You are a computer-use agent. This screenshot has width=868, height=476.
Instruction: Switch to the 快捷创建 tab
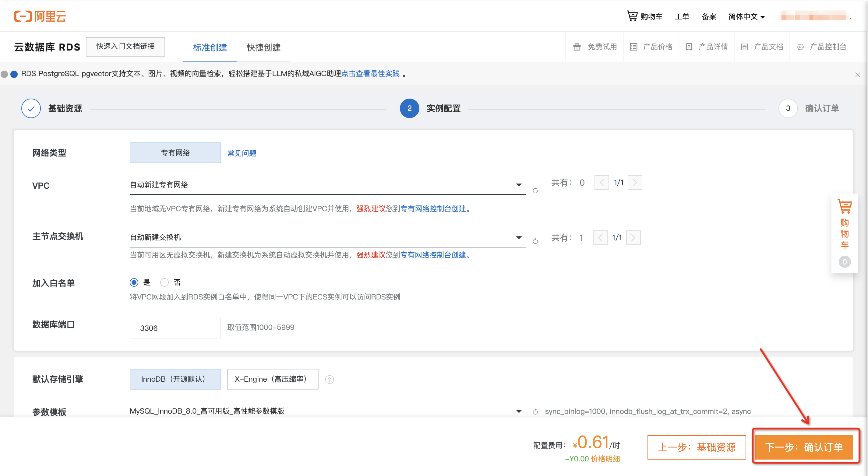[x=263, y=47]
